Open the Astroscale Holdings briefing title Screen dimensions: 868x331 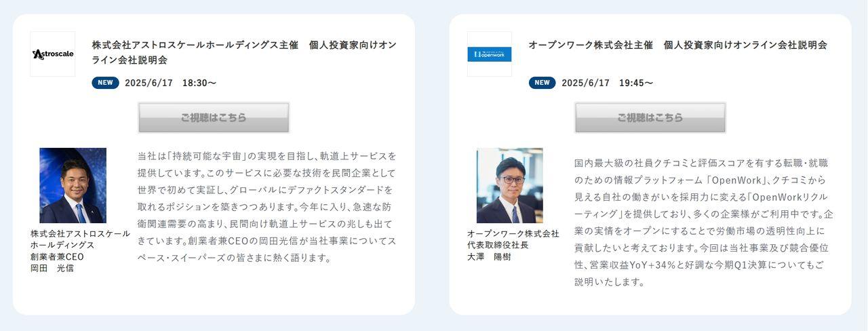pyautogui.click(x=244, y=52)
